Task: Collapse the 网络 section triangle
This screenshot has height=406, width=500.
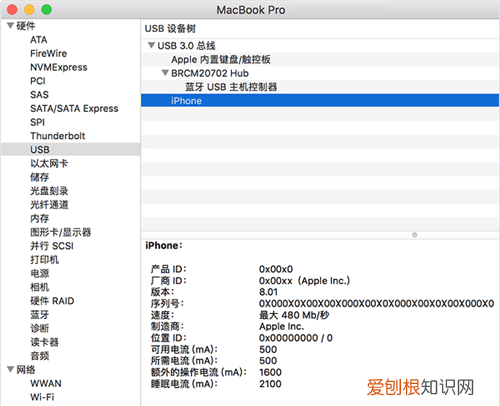Action: click(10, 369)
